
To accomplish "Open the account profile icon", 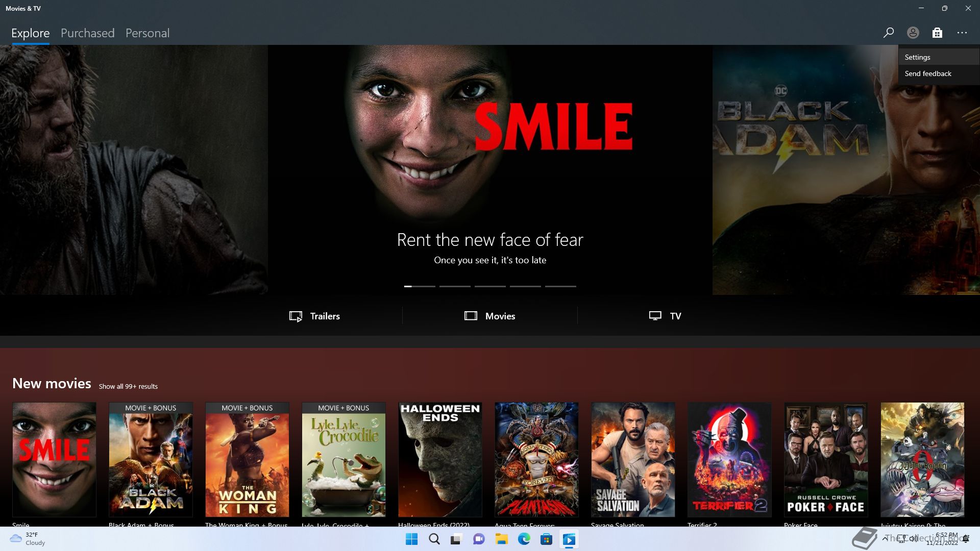I will (x=913, y=33).
